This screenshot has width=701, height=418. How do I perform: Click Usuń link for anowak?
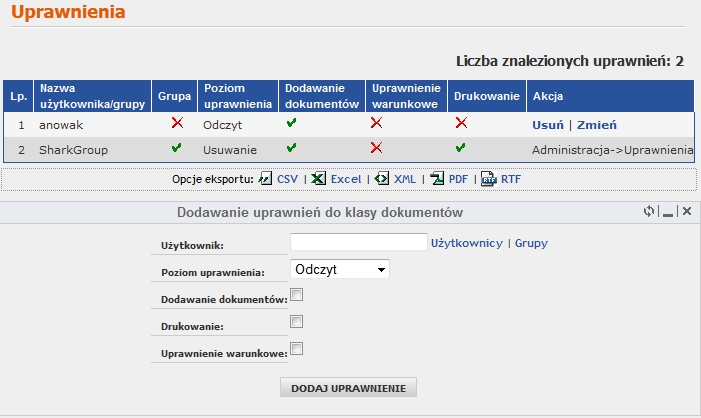click(x=547, y=125)
